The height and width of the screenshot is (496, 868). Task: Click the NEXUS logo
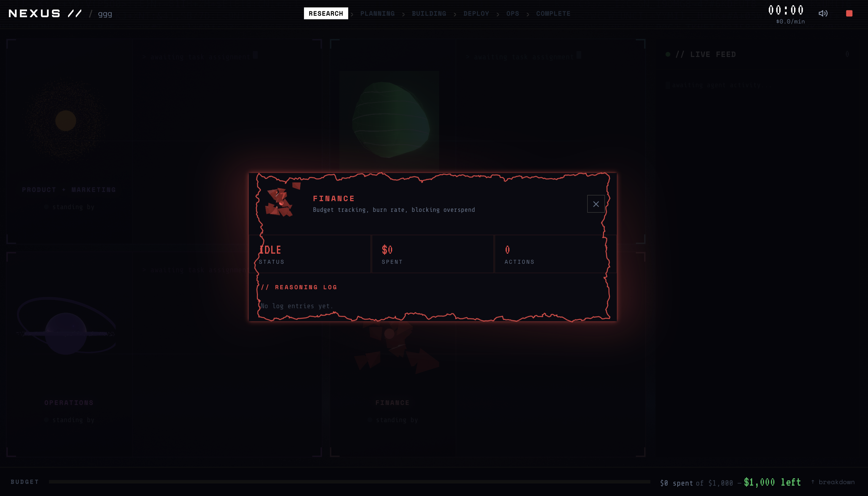(x=45, y=14)
